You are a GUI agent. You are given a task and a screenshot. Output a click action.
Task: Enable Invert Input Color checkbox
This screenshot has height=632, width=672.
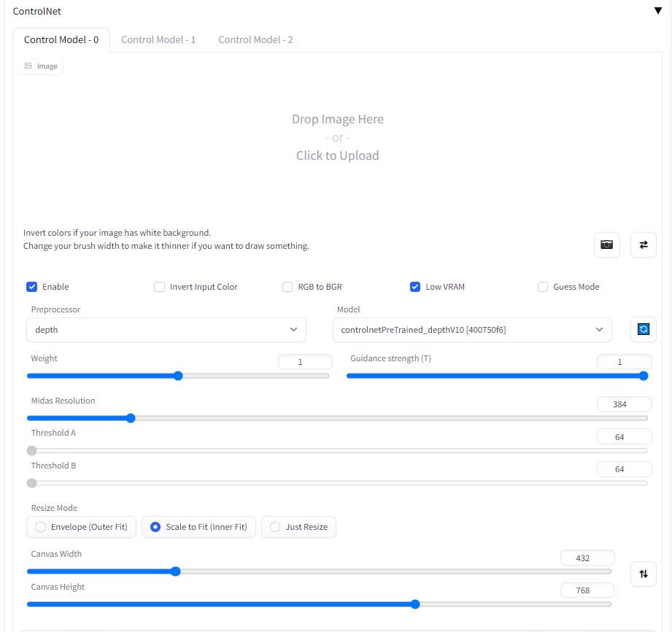[160, 286]
